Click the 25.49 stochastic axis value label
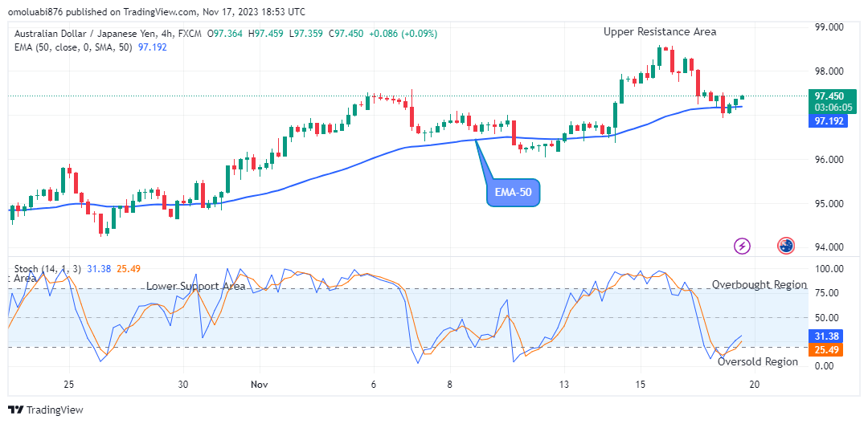Screen dimensions: 868x424 click(827, 350)
